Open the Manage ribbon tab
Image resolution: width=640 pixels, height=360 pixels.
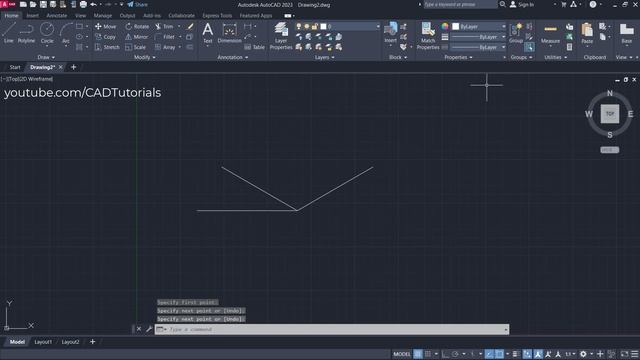tap(102, 16)
